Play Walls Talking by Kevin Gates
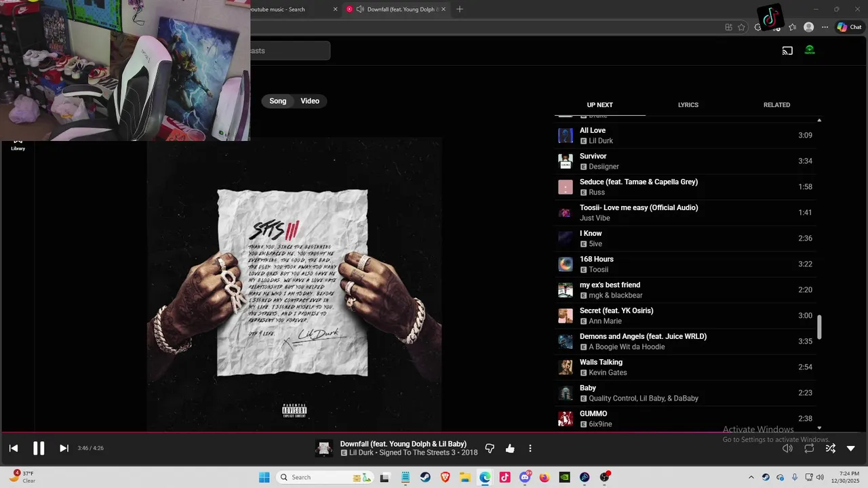The image size is (868, 488). [x=685, y=367]
